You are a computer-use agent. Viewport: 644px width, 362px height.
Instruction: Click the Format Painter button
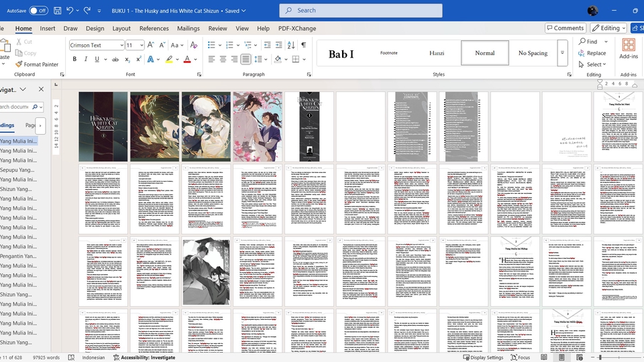pyautogui.click(x=37, y=64)
